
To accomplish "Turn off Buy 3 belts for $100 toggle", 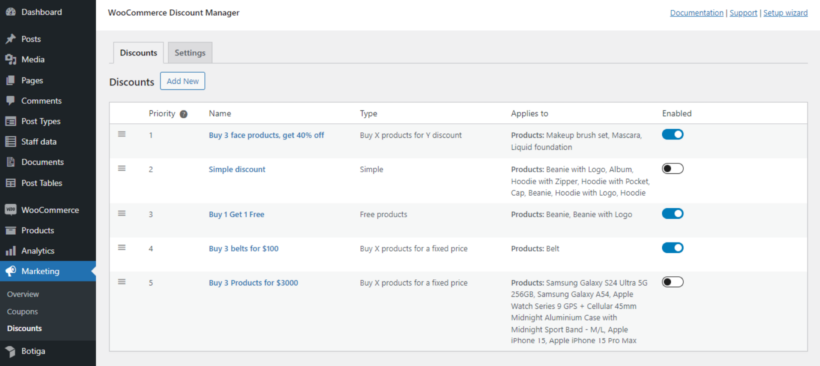I will click(673, 248).
